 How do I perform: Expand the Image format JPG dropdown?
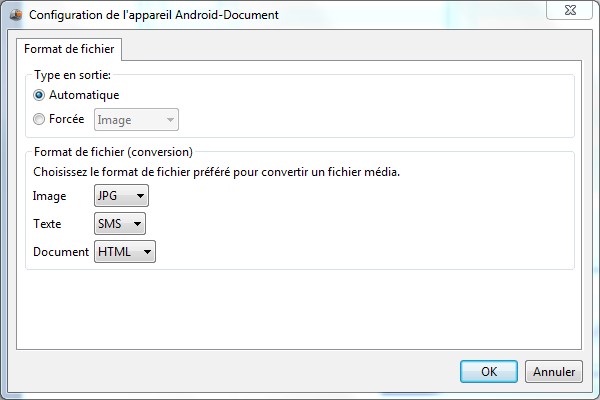121,196
